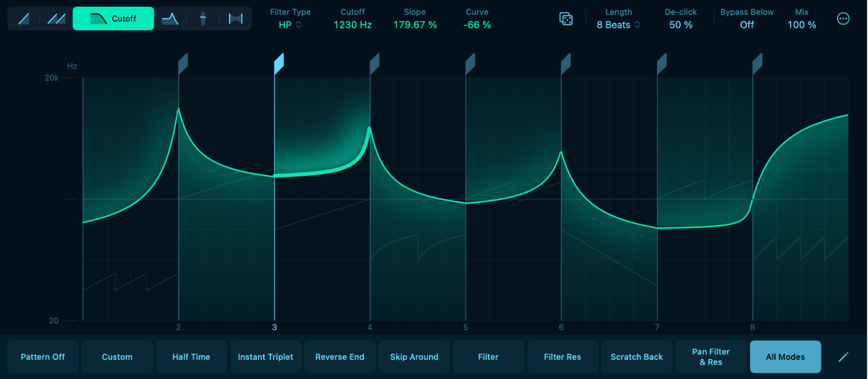The width and height of the screenshot is (868, 379).
Task: Choose the Instant Triplet pattern
Action: (265, 357)
